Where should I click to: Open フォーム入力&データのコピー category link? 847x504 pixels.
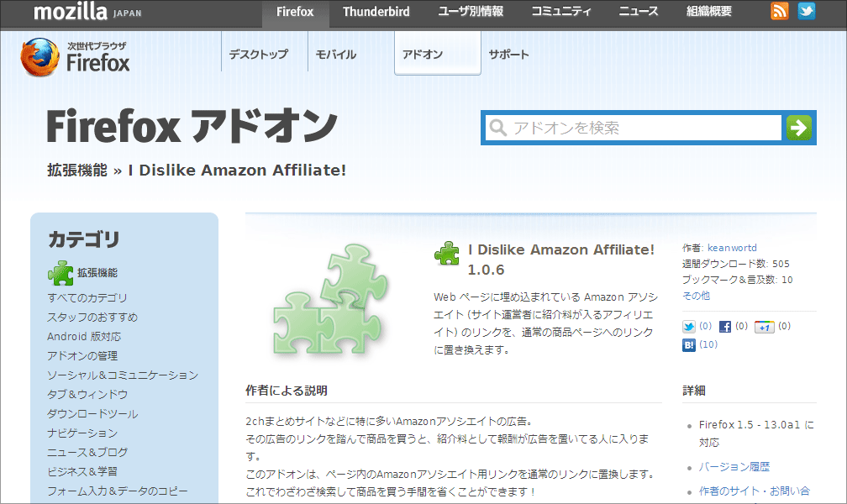(118, 491)
